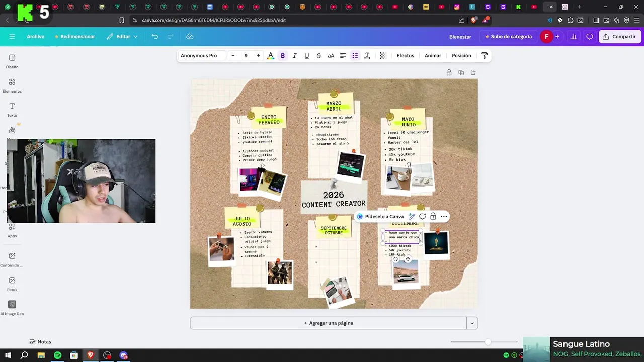
Task: Click the magic write wand icon
Action: tap(412, 217)
